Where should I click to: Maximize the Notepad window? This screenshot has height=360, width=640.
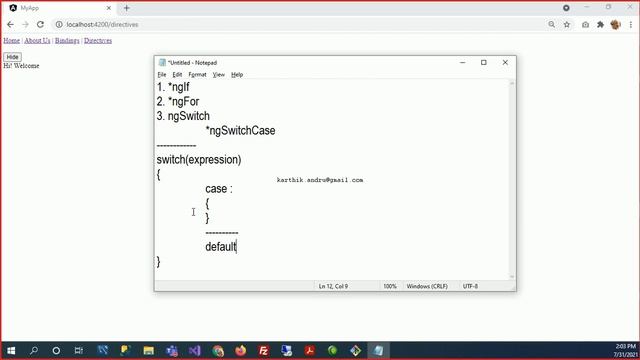coord(484,62)
